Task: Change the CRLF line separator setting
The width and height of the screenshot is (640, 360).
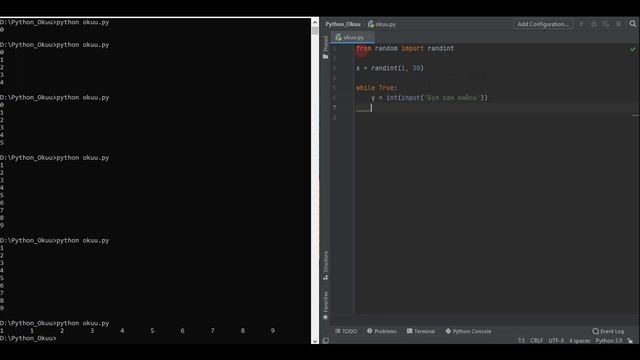Action: tap(537, 340)
